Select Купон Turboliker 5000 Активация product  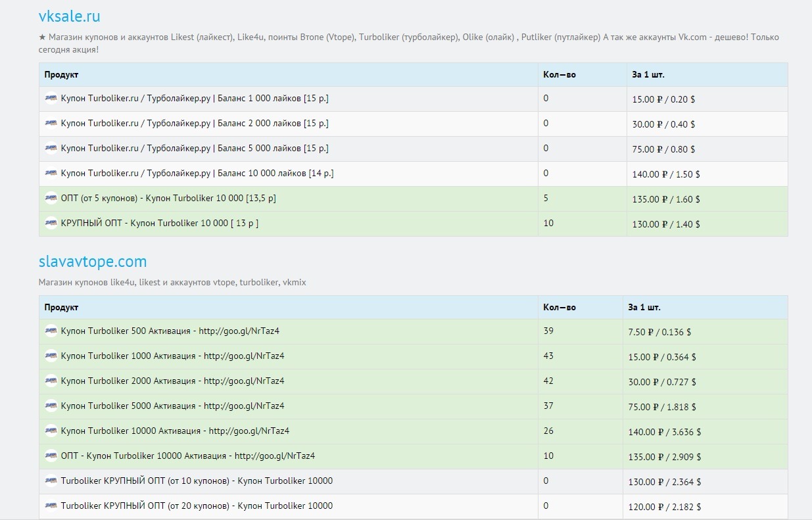click(x=172, y=406)
